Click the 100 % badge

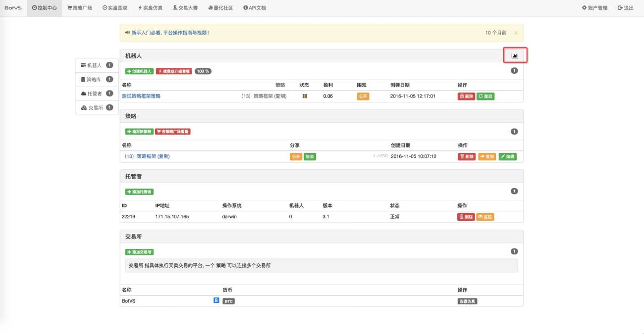(x=203, y=71)
